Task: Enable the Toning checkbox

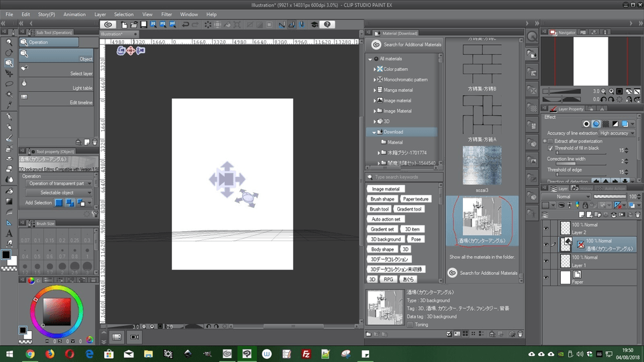Action: (411, 324)
